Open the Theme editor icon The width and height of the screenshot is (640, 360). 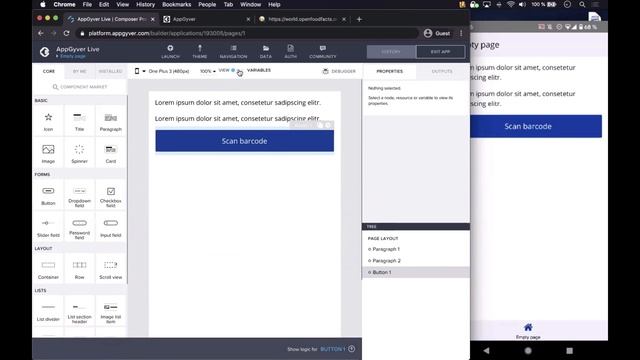point(200,52)
